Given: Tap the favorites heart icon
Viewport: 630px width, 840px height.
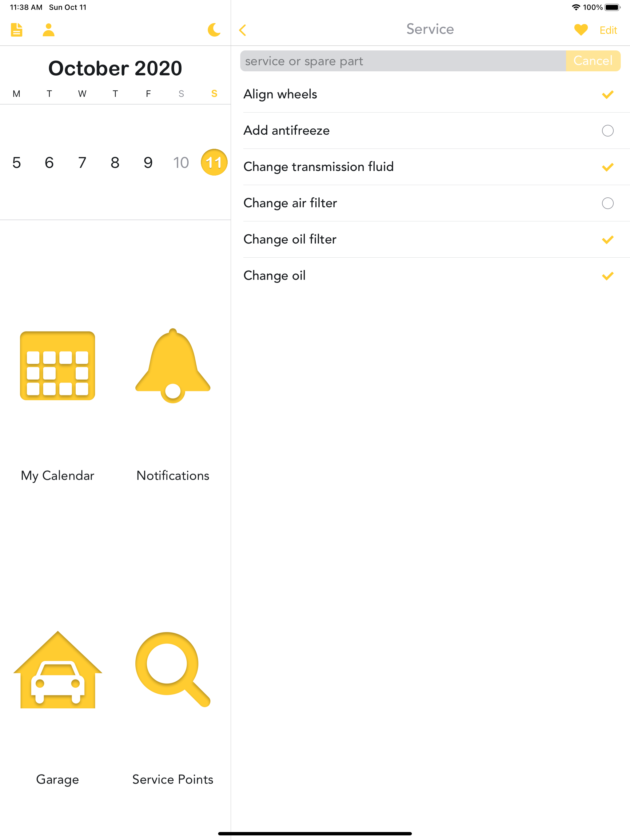Looking at the screenshot, I should click(580, 30).
